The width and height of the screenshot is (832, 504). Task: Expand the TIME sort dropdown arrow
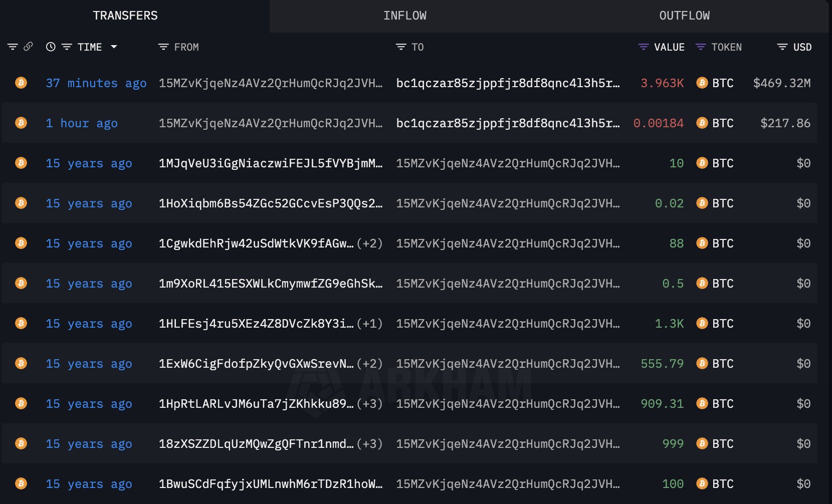coord(114,47)
